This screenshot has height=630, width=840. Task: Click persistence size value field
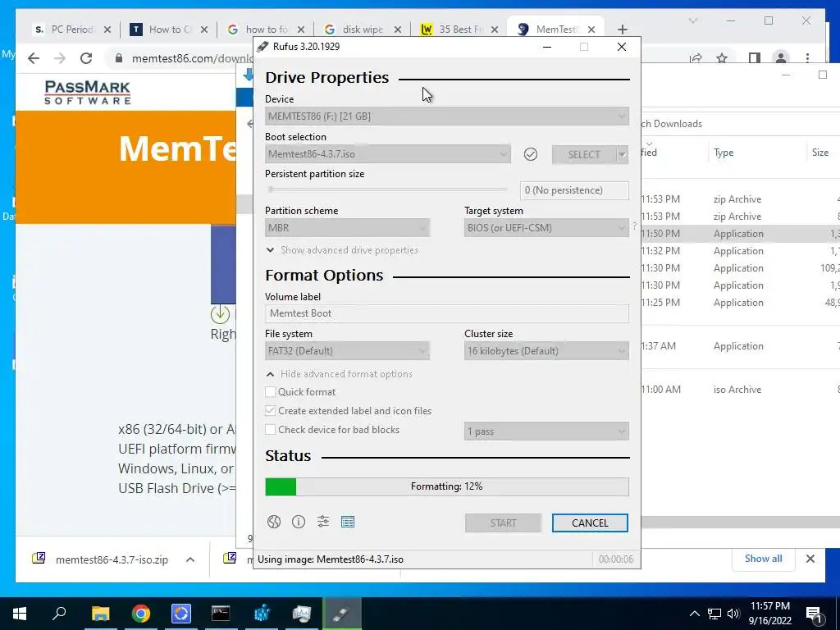point(574,190)
